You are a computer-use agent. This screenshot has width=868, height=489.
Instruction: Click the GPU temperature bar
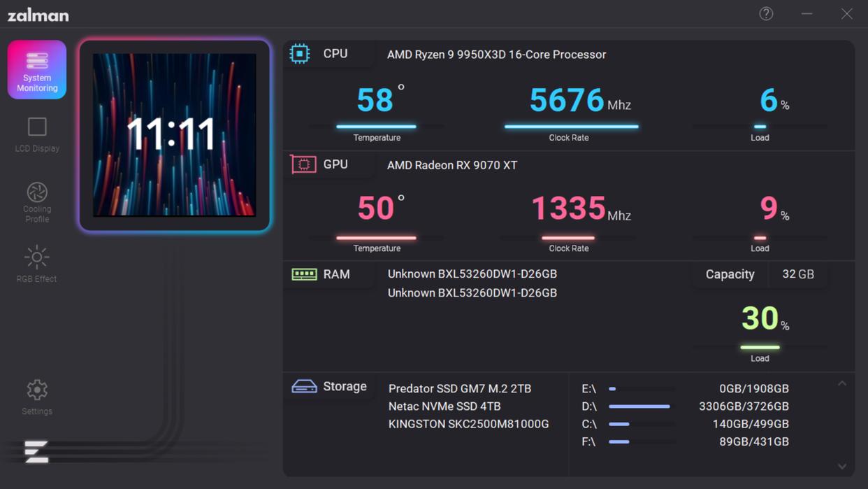pyautogui.click(x=376, y=238)
